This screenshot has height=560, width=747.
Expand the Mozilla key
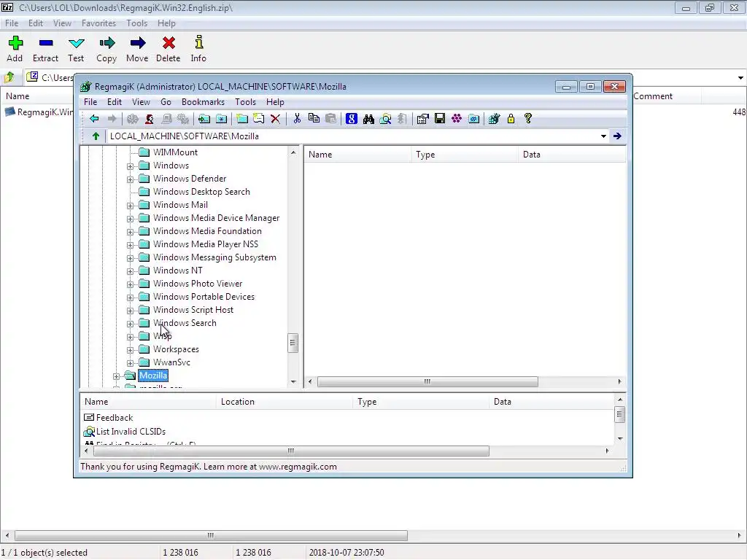pyautogui.click(x=116, y=376)
